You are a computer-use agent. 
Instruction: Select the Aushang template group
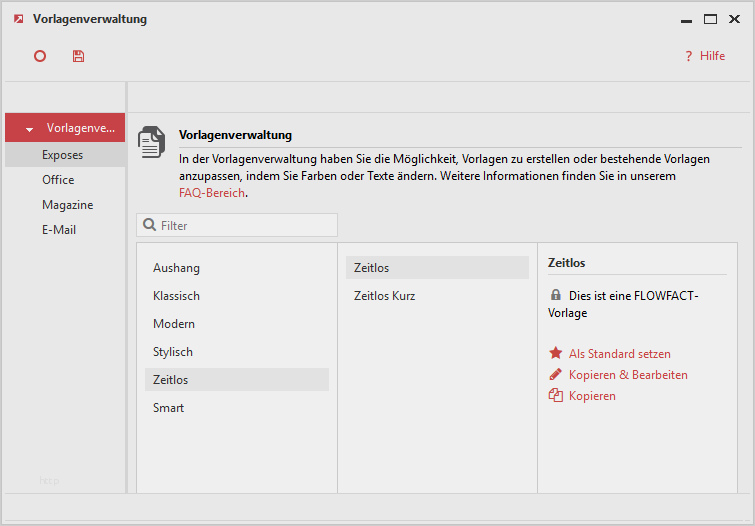[176, 268]
